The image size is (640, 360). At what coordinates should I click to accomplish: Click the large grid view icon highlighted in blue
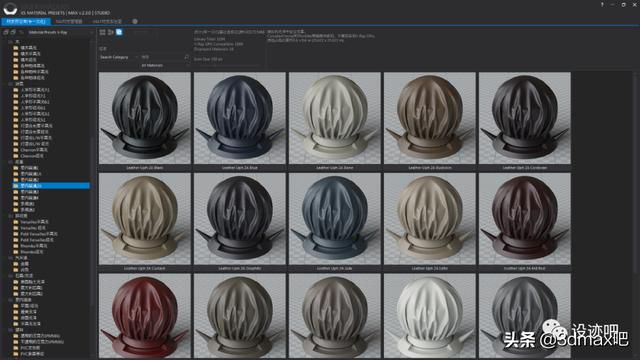click(x=119, y=32)
